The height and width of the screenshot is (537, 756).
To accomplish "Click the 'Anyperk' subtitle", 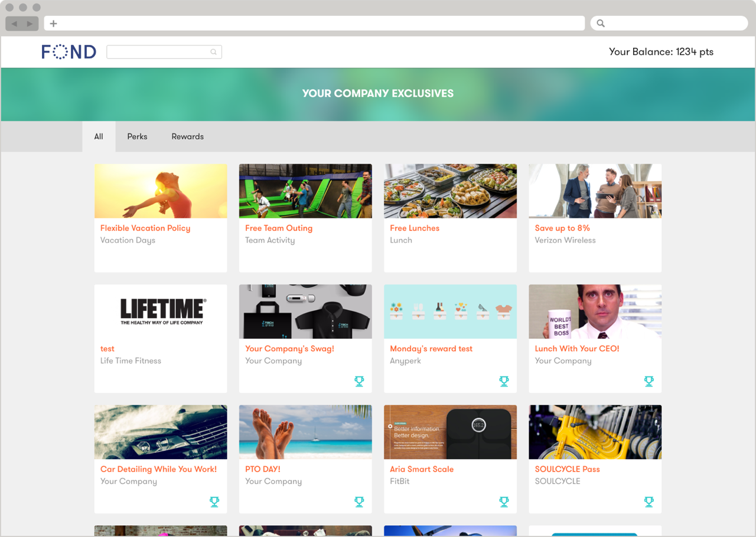I will tap(405, 361).
